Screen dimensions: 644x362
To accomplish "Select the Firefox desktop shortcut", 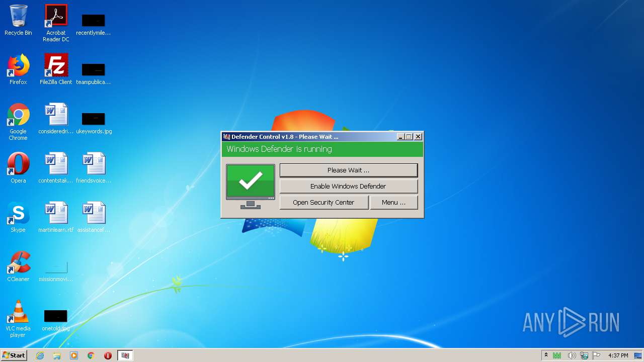I will pos(18,69).
